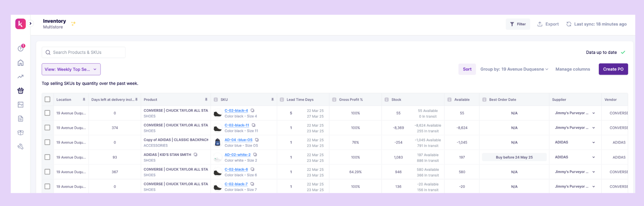Viewport: 644px width, 206px height.
Task: Select the inventory basket sidebar icon
Action: coord(20,91)
